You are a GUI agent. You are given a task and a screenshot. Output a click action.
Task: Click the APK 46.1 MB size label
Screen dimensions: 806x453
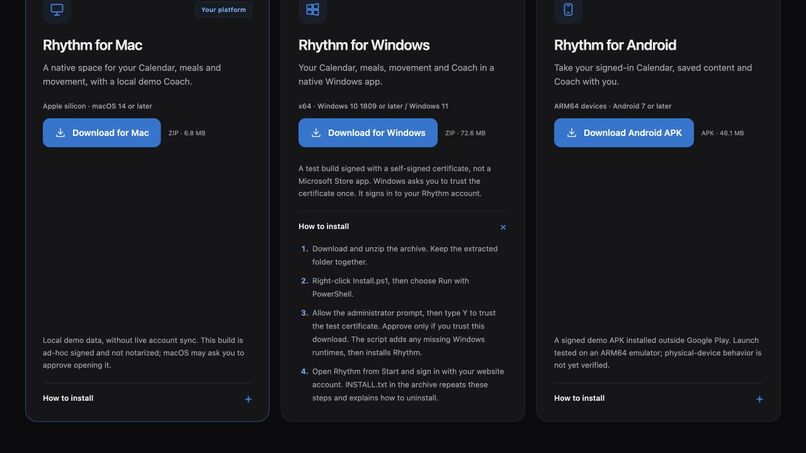[722, 133]
